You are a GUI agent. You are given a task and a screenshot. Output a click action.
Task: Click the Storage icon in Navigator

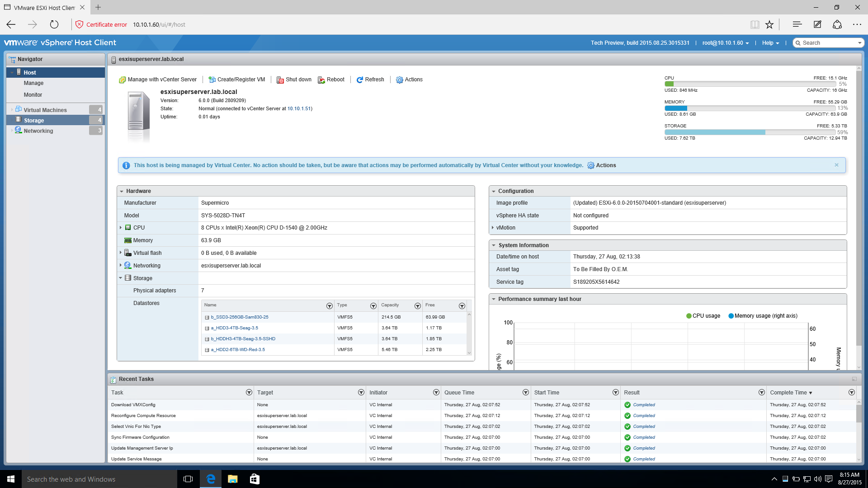[x=18, y=120]
